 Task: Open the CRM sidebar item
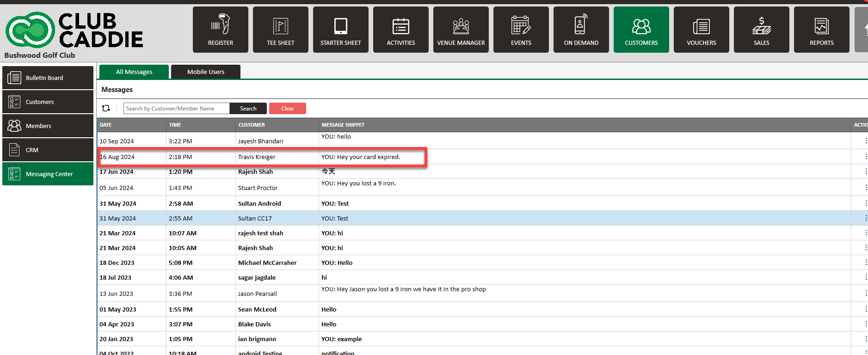coord(48,150)
